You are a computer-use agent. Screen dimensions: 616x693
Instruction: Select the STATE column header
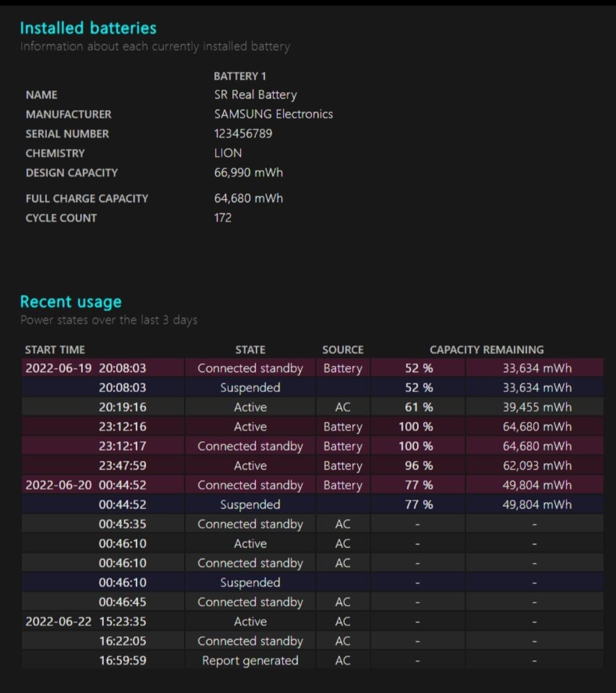point(250,350)
